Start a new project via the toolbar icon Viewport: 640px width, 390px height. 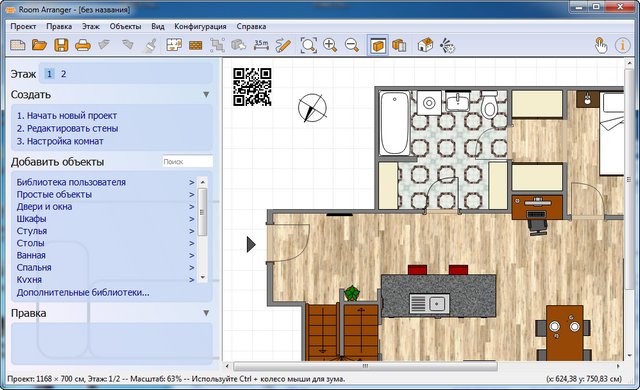pos(18,45)
